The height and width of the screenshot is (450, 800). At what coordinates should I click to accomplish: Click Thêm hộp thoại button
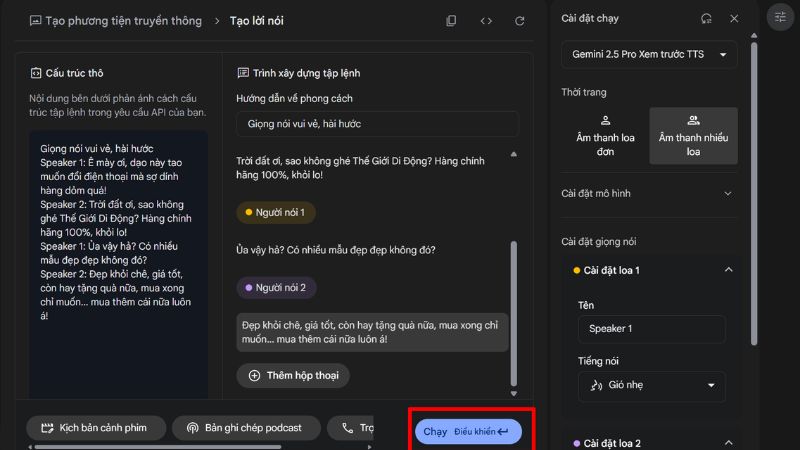tap(293, 376)
